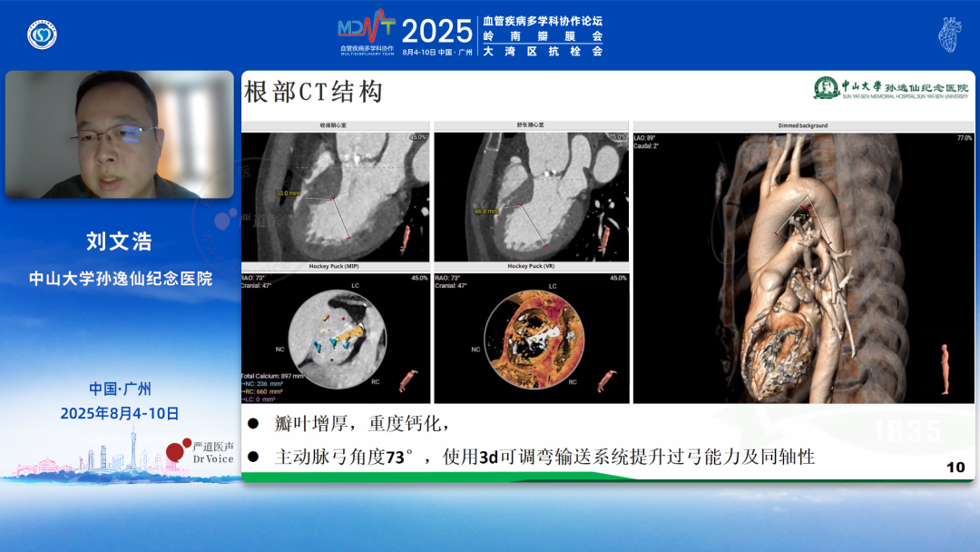Click the 46.8 mm measurement label
Viewport: 980px width, 552px height.
(486, 210)
